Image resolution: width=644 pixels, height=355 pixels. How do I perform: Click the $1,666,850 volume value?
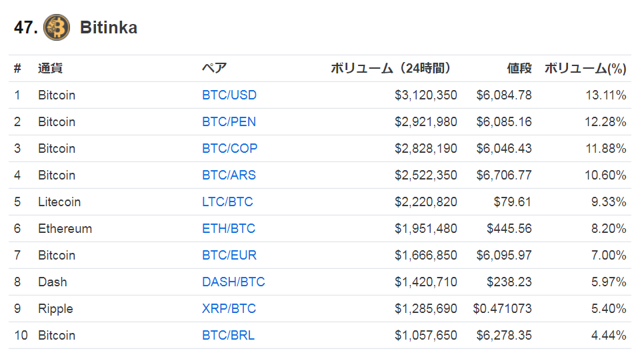426,255
